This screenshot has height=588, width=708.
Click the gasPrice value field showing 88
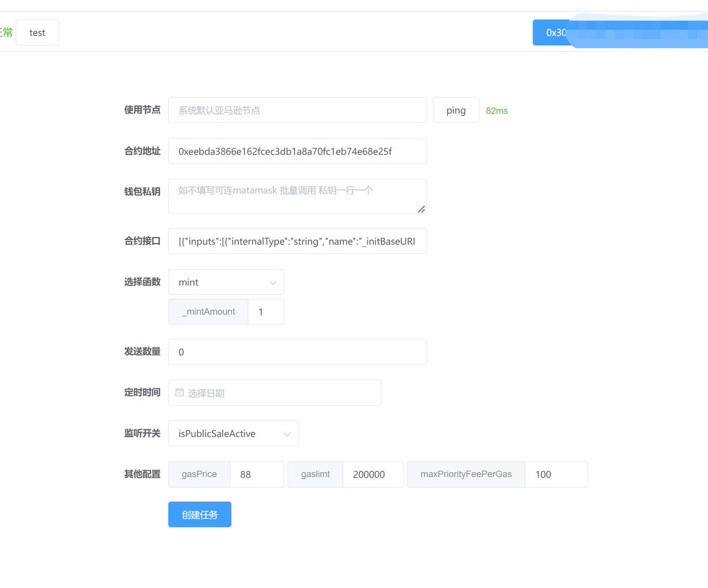pyautogui.click(x=257, y=474)
